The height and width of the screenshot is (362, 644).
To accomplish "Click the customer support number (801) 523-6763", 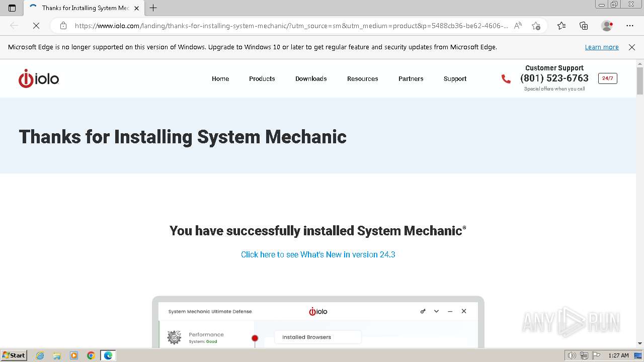I will [554, 78].
